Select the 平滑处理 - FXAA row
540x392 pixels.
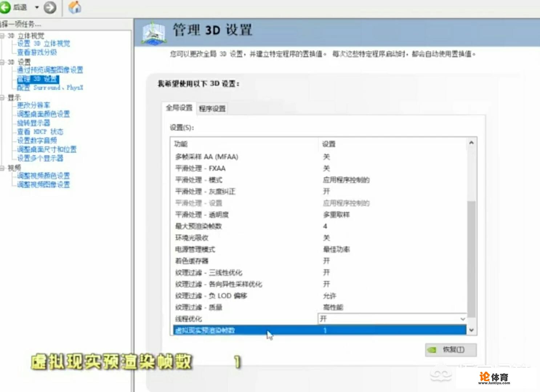coord(320,168)
